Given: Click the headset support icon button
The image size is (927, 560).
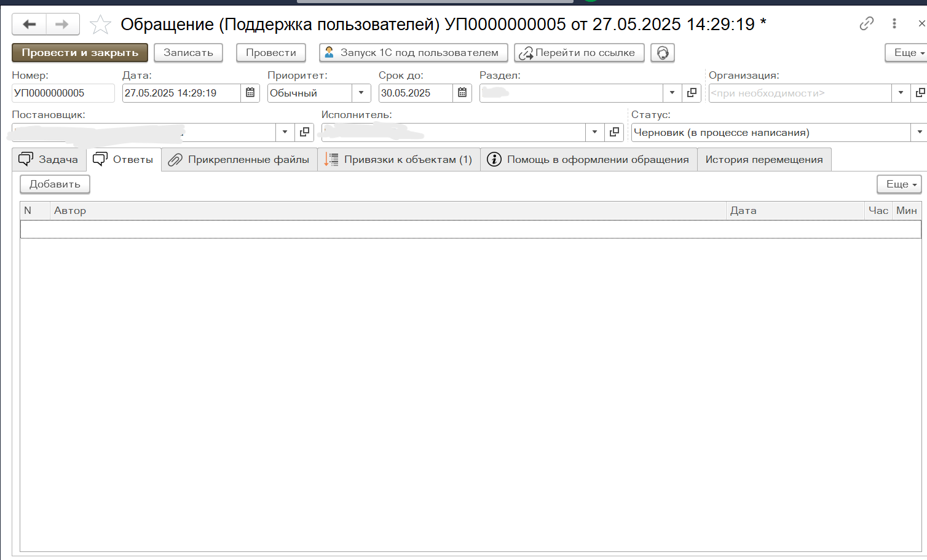Looking at the screenshot, I should [662, 53].
